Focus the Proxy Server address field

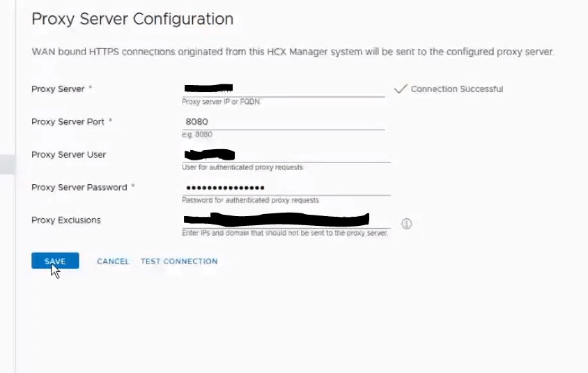click(282, 89)
